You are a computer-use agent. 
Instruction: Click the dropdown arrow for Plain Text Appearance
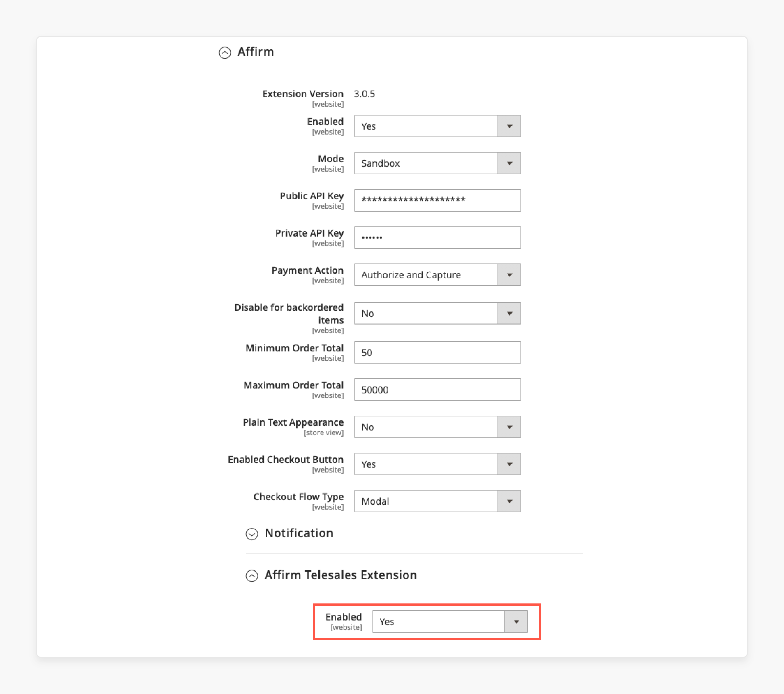[x=510, y=427]
